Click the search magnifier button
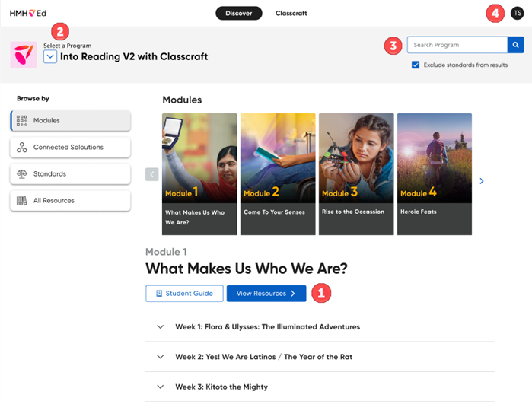The height and width of the screenshot is (404, 532). click(x=515, y=45)
